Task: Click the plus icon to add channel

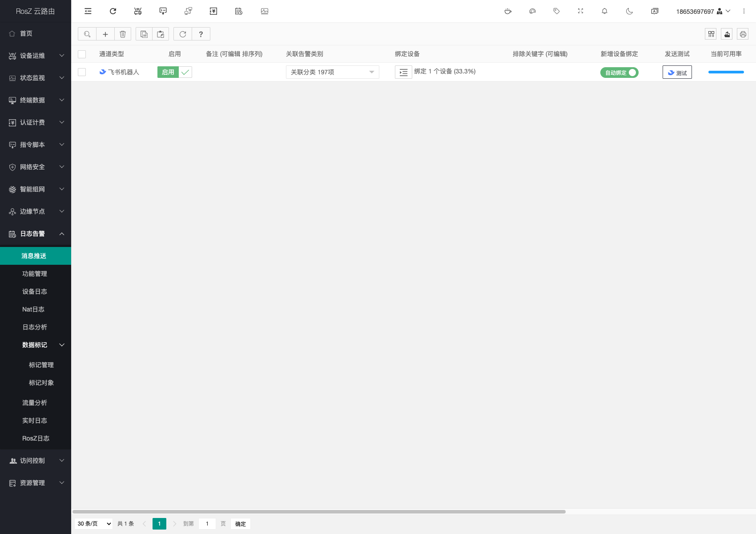Action: (x=105, y=34)
